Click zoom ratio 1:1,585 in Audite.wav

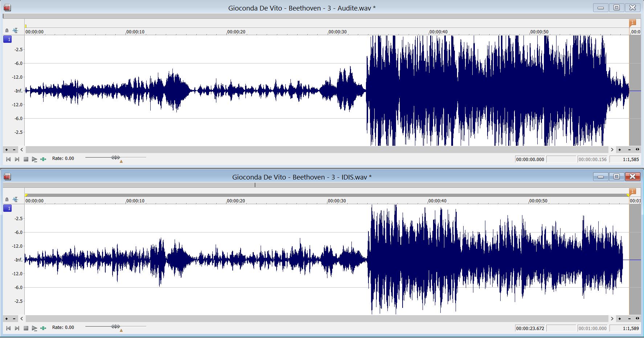625,159
